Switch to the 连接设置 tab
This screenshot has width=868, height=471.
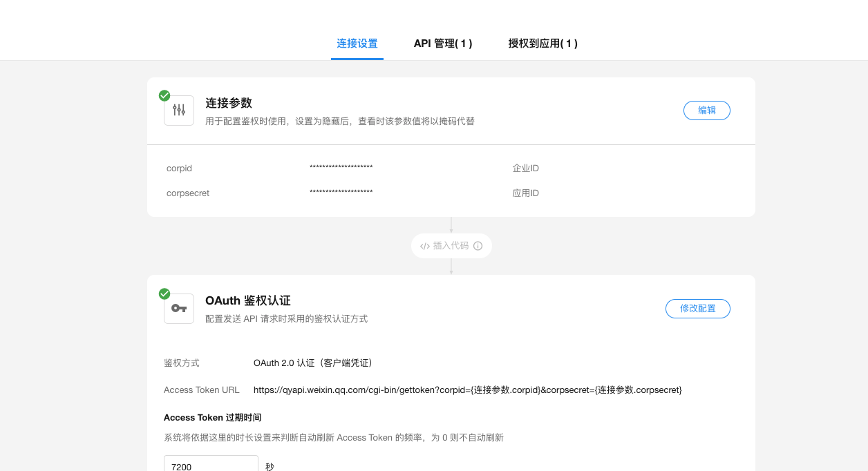[357, 44]
